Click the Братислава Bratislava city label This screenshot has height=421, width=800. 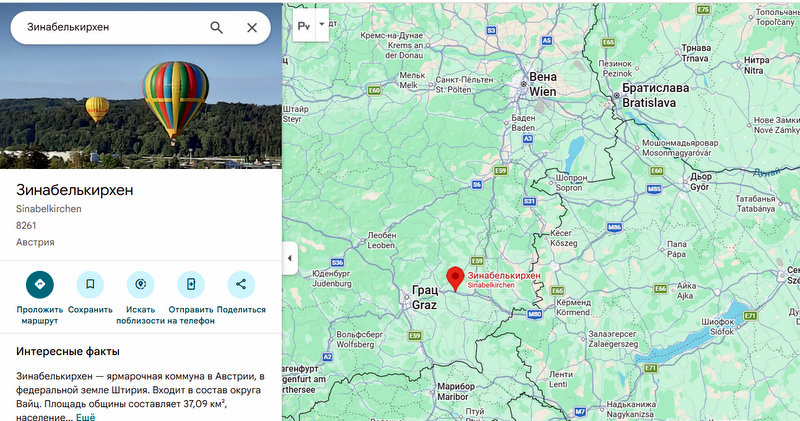[655, 95]
